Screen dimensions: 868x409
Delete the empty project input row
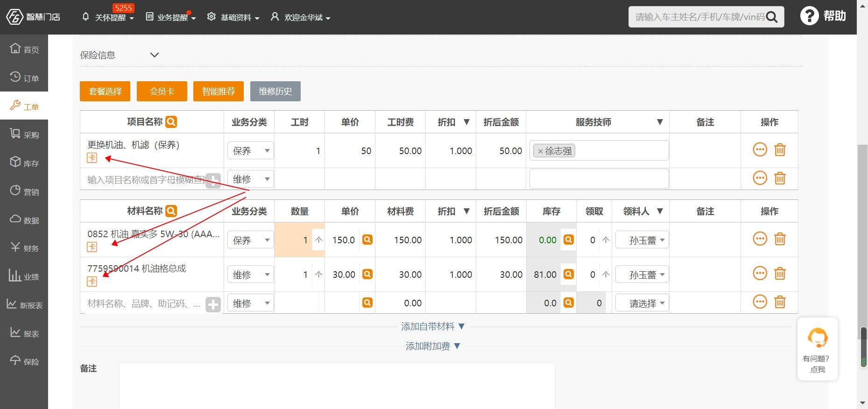pyautogui.click(x=780, y=178)
